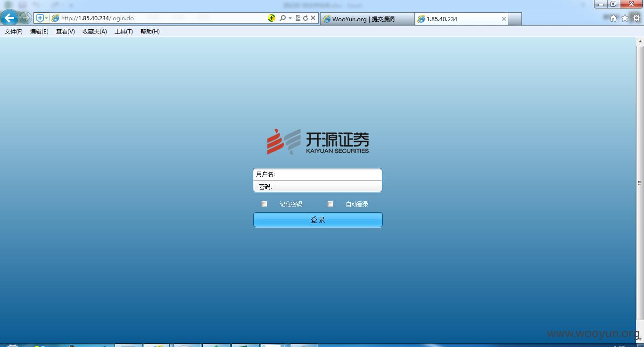Open the 帮助(H) menu
The image size is (644, 347).
pos(150,32)
